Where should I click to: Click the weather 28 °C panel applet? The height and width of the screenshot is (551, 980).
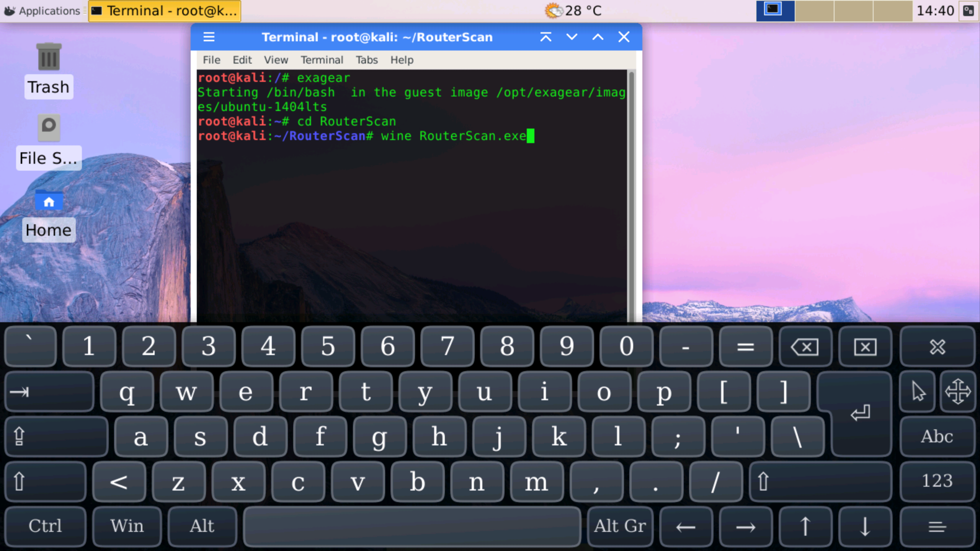pyautogui.click(x=573, y=11)
